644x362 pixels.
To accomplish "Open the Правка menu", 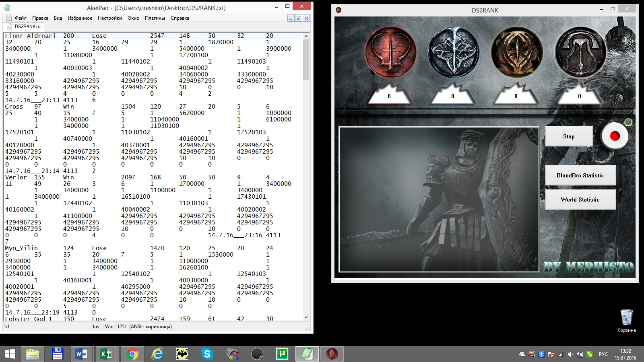I will [x=40, y=18].
